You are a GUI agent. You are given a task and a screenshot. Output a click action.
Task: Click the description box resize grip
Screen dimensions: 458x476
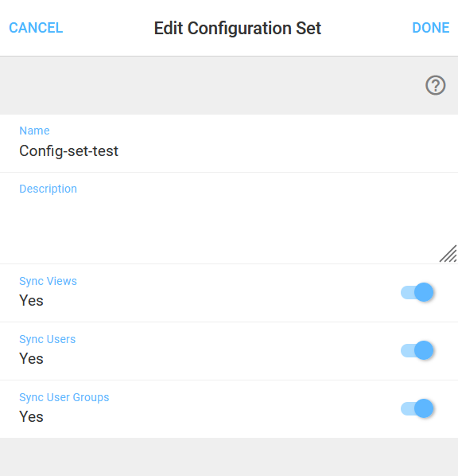tap(448, 253)
